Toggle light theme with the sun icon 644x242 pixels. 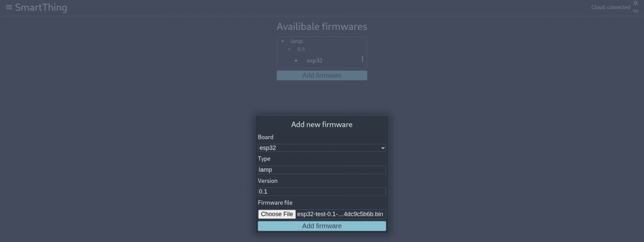click(x=635, y=3)
